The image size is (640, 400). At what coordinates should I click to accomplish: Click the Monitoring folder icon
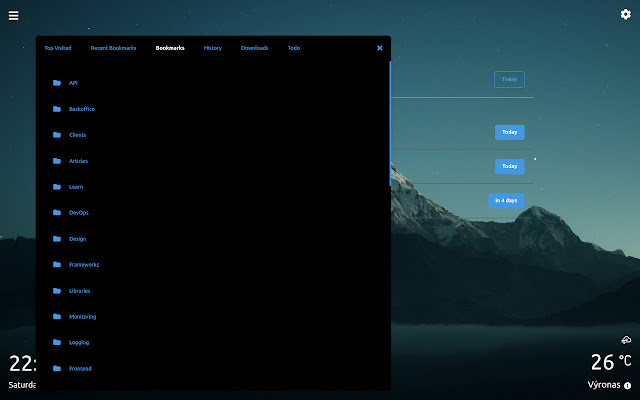[57, 316]
